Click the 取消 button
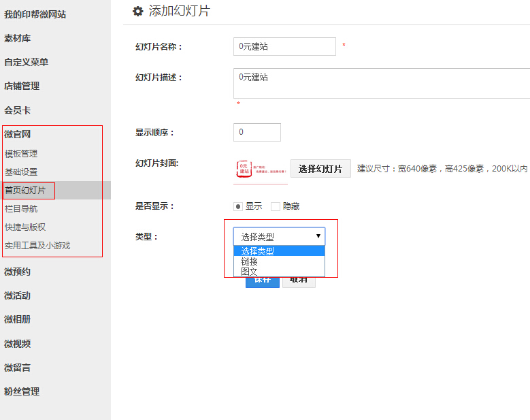Screen dimensions: 530x420 tap(299, 280)
